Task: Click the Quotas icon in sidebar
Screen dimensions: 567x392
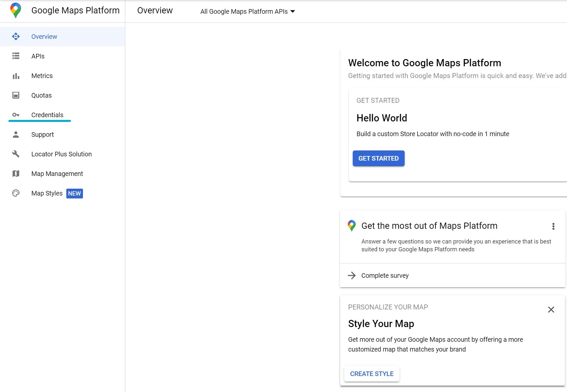Action: [16, 95]
